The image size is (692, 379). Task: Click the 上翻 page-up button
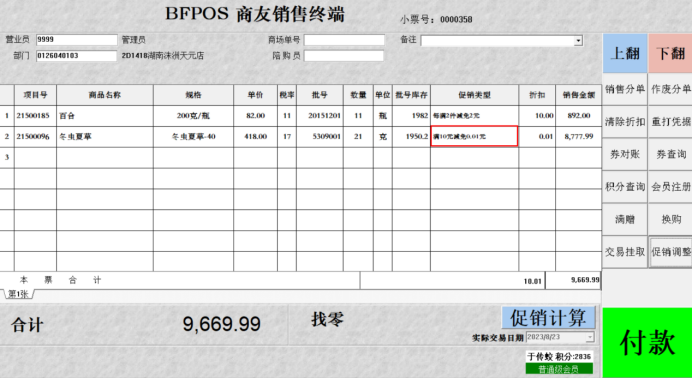(625, 53)
